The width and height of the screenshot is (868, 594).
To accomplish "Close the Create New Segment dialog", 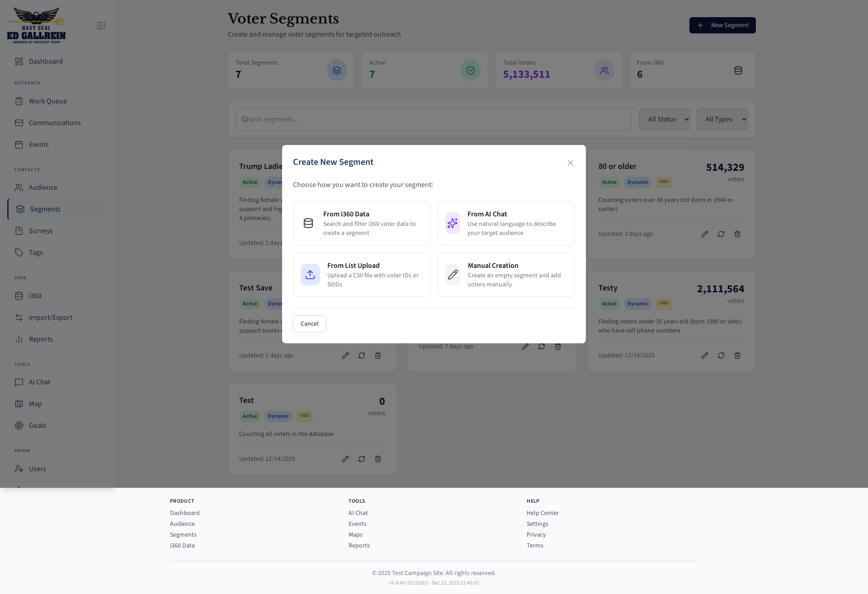I will (x=570, y=163).
